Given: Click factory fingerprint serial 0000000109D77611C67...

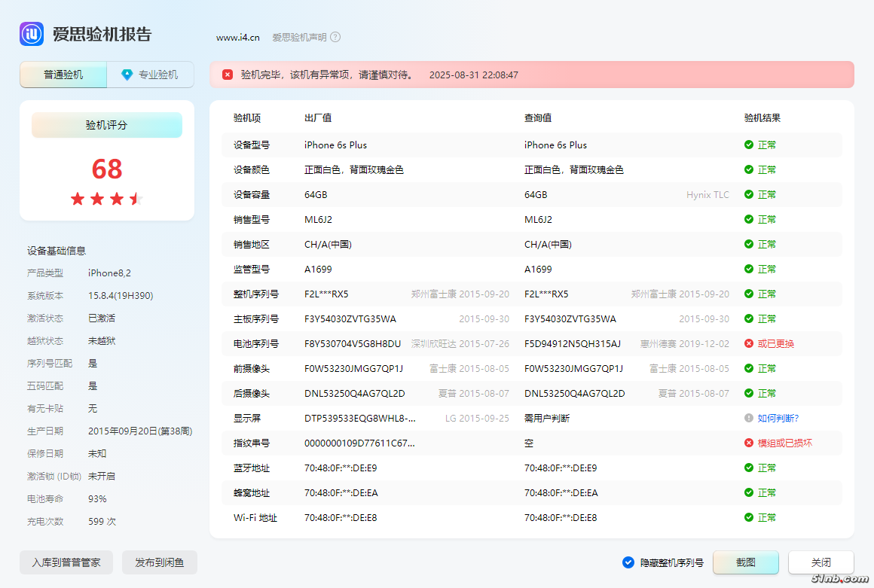Looking at the screenshot, I should (359, 443).
